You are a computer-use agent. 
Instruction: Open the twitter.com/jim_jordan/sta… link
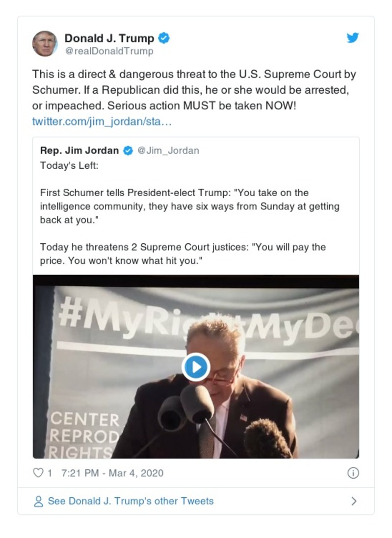click(102, 121)
